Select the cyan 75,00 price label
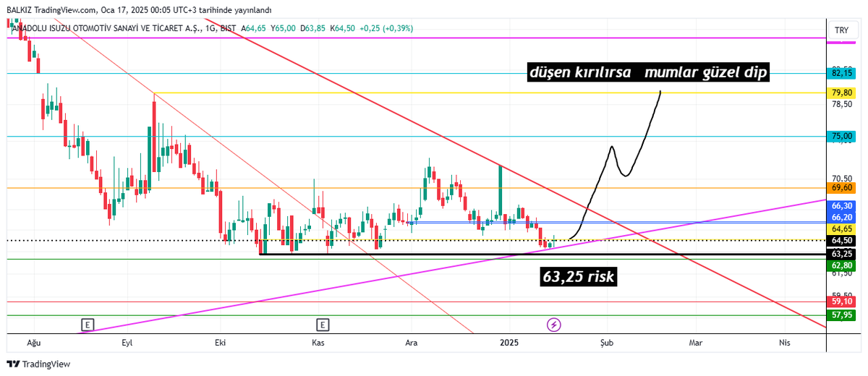Screen dimensions: 868x376 tap(841, 136)
